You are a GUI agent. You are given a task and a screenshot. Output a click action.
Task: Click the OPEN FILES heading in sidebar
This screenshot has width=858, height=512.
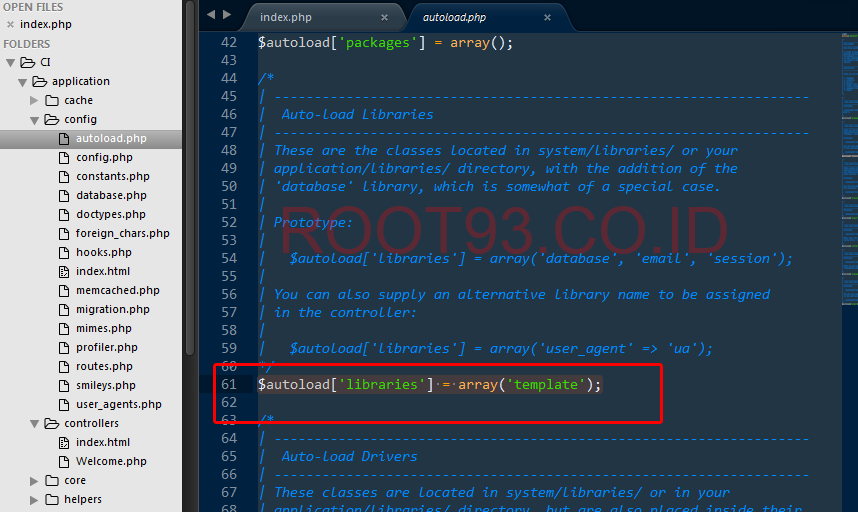[33, 7]
